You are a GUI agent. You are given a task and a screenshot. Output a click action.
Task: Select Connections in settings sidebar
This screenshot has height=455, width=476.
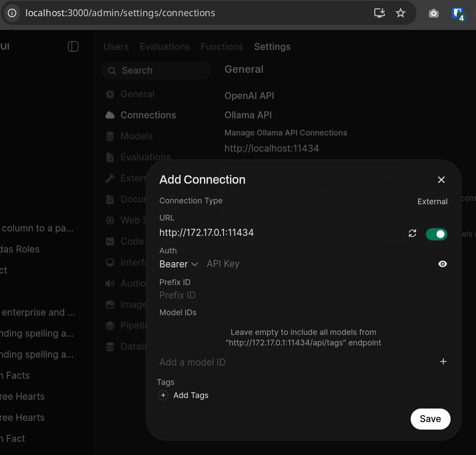[x=148, y=115]
